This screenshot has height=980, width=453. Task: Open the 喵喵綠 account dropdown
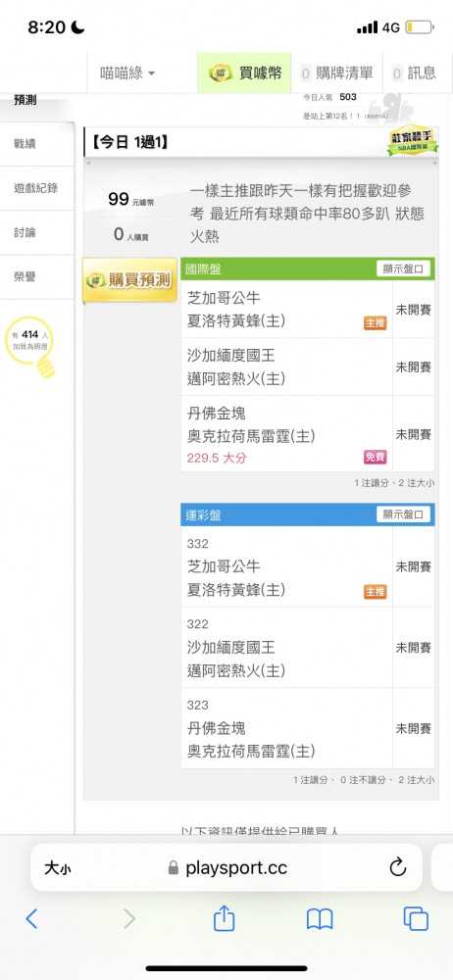[x=127, y=73]
